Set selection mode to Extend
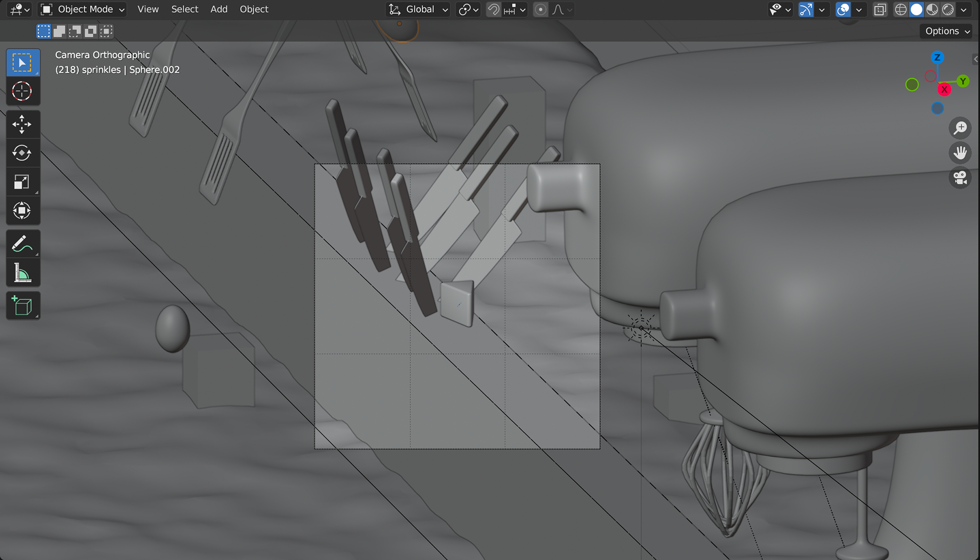Screen dimensions: 980x560 (x=59, y=32)
